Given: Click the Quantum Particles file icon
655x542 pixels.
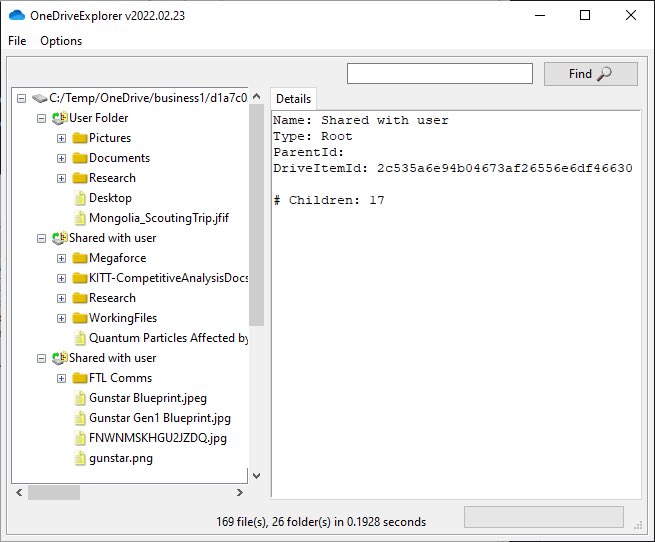Looking at the screenshot, I should pos(80,338).
